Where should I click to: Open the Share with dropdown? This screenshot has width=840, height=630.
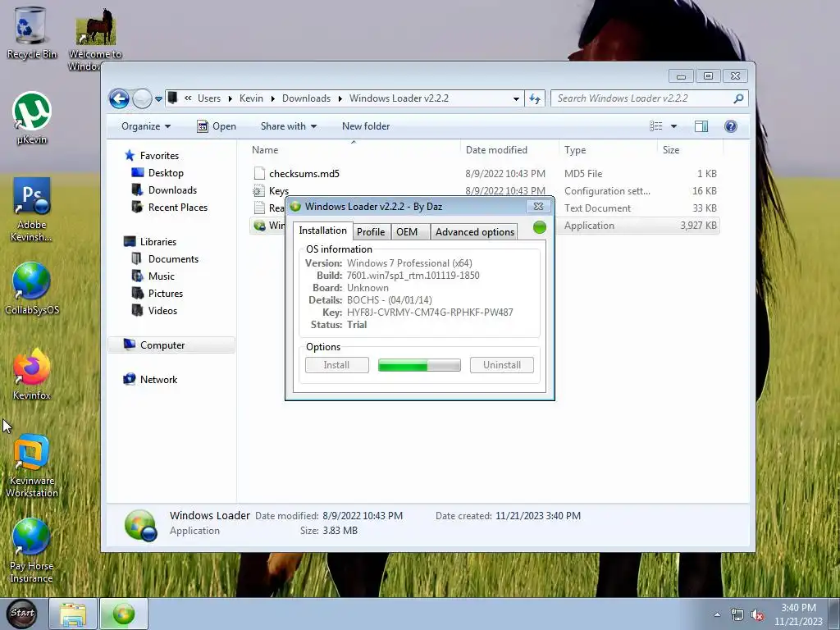click(288, 126)
